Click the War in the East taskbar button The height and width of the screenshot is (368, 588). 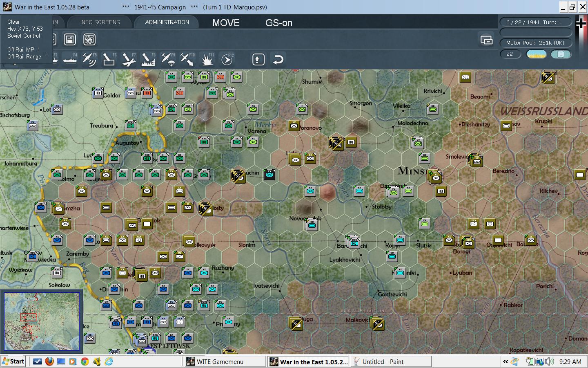tap(308, 361)
